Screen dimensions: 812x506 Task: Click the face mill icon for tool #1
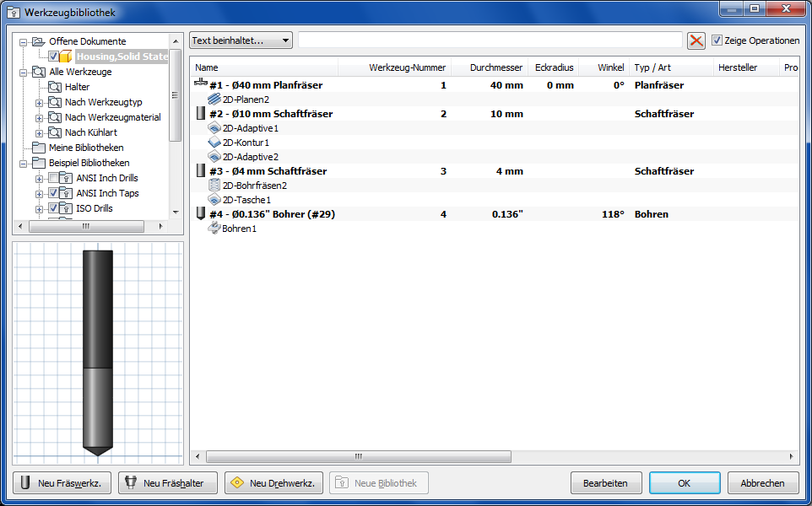point(200,83)
